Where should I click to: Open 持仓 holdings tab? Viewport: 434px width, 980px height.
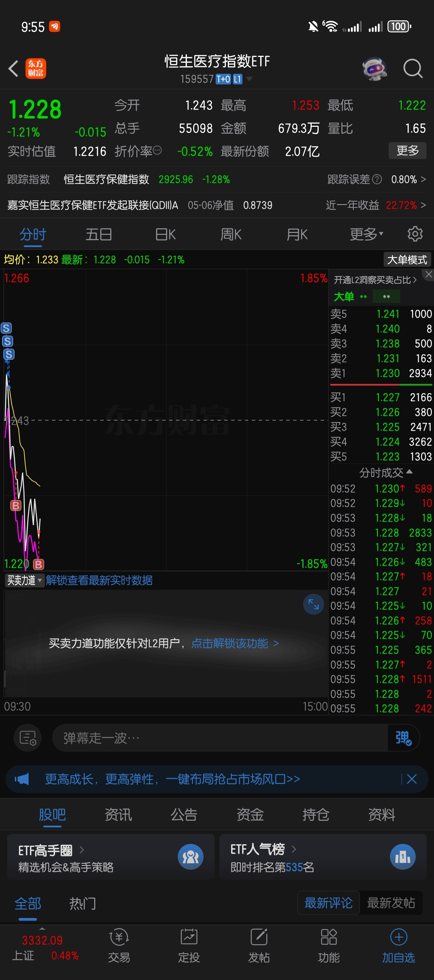click(x=316, y=815)
